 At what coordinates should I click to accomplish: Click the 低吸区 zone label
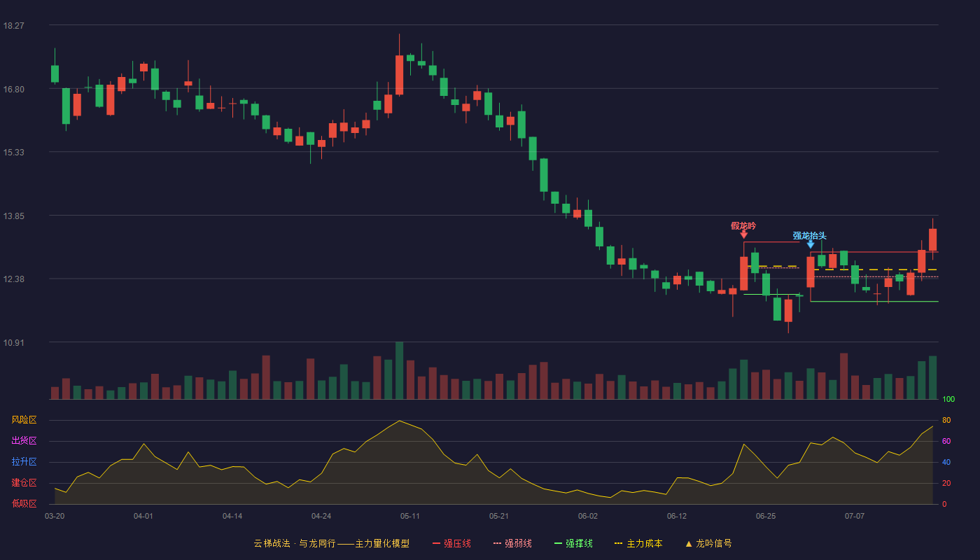24,503
